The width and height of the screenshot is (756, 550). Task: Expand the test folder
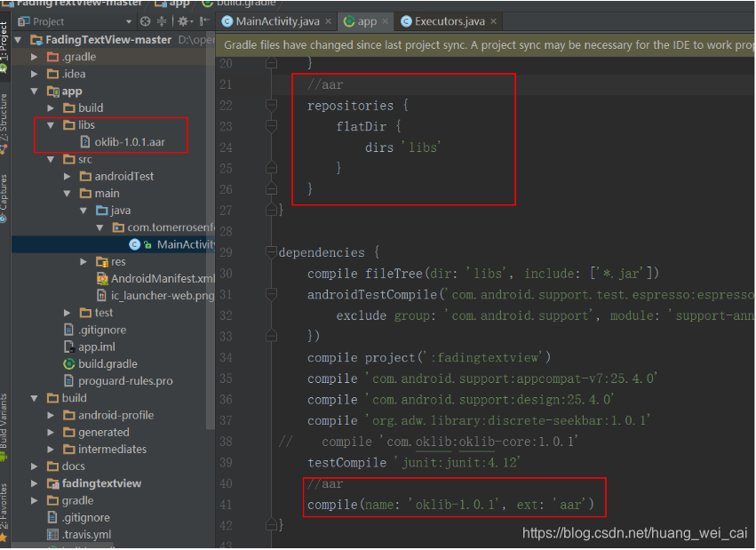67,313
